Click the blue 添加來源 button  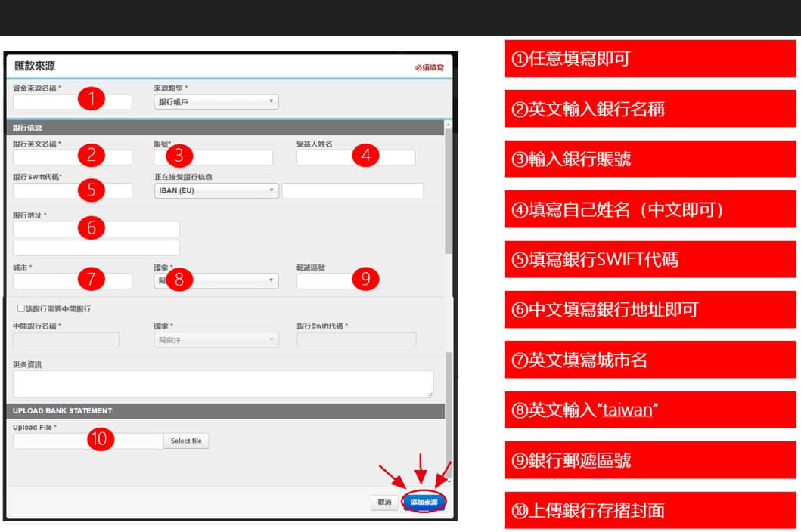(424, 502)
